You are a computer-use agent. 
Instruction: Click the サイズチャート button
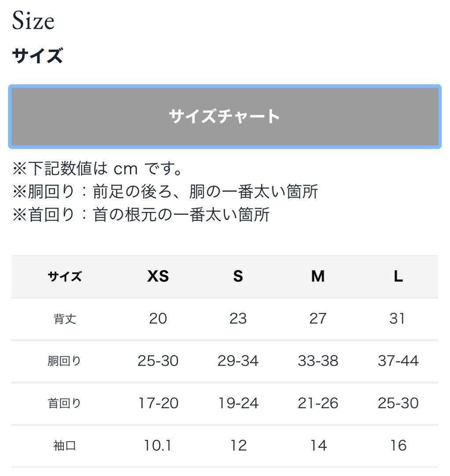(225, 116)
